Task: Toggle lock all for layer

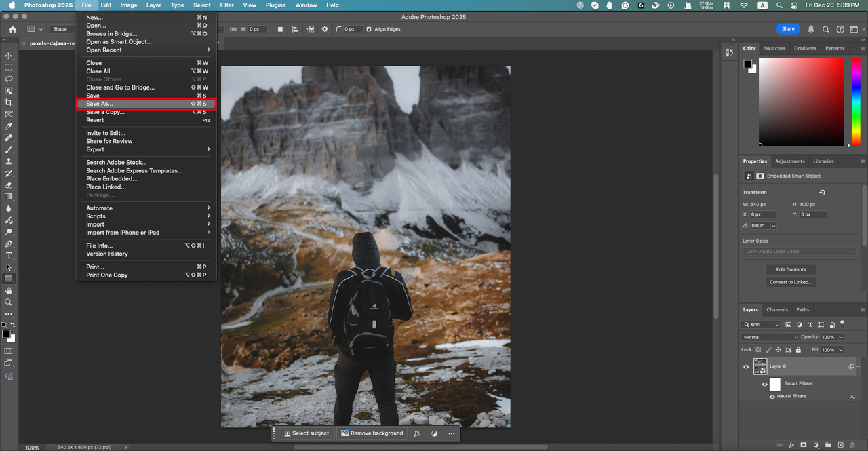Action: click(x=798, y=350)
